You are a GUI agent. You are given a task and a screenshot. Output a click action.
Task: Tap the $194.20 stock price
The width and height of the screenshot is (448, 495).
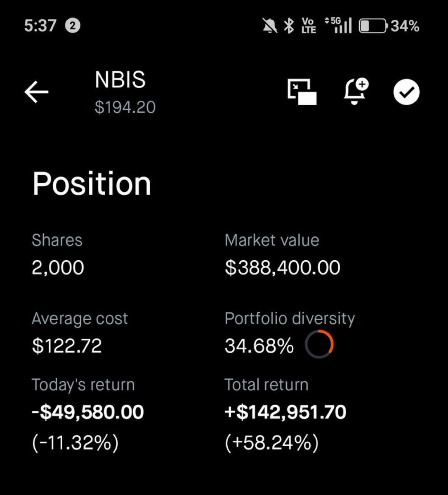tap(125, 107)
